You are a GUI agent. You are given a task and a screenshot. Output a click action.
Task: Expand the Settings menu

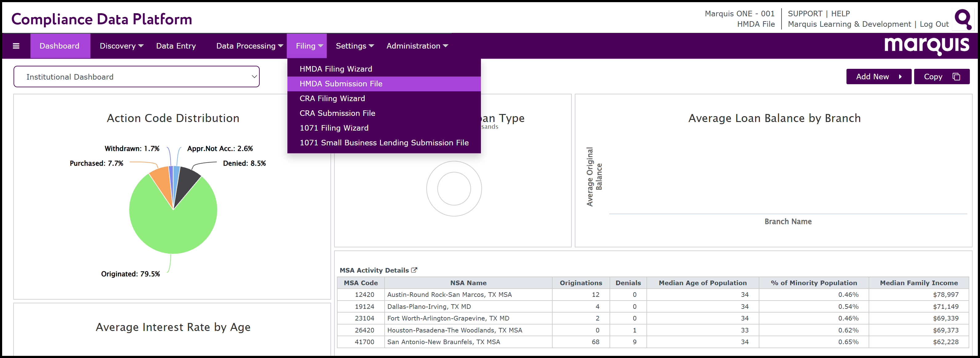(354, 46)
